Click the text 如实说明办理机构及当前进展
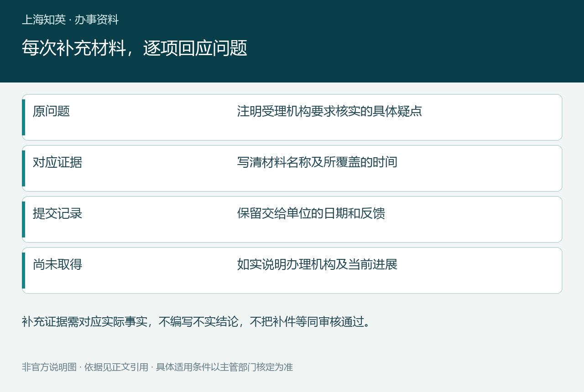This screenshot has width=584, height=392. click(x=317, y=264)
